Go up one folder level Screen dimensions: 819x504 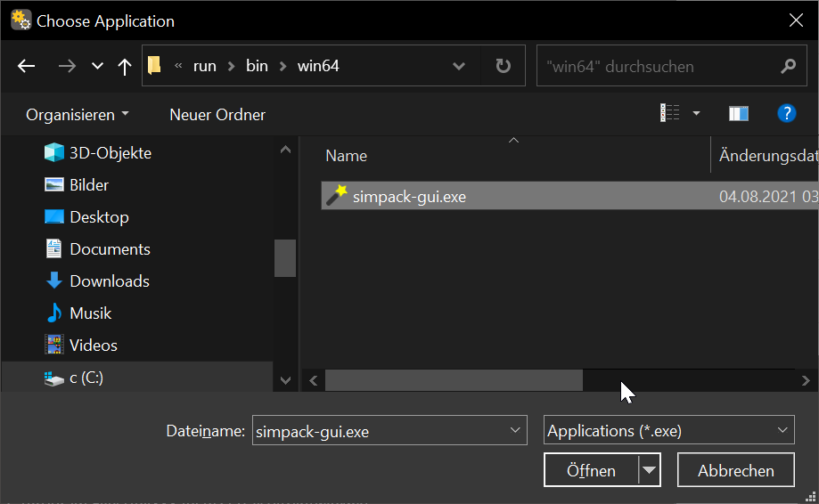click(124, 66)
